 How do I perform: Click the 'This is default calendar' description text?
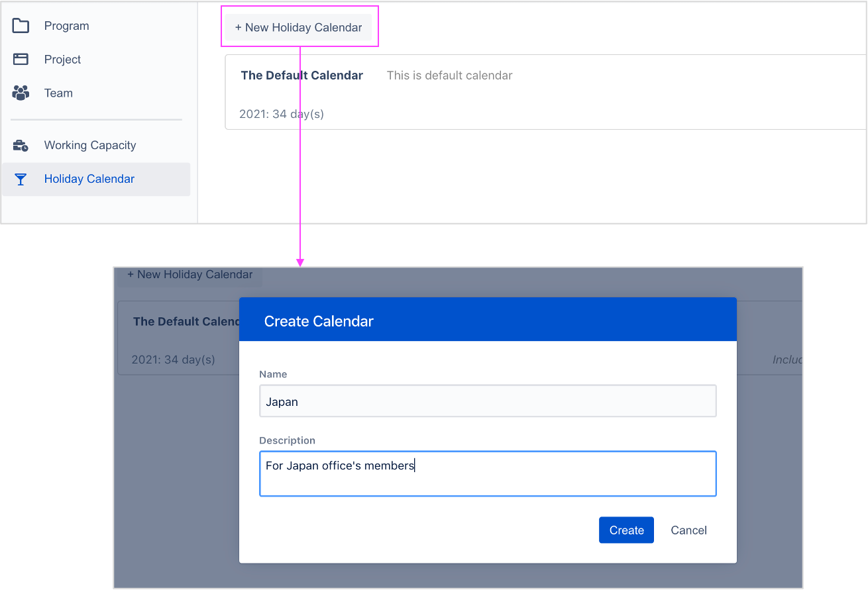pos(449,75)
